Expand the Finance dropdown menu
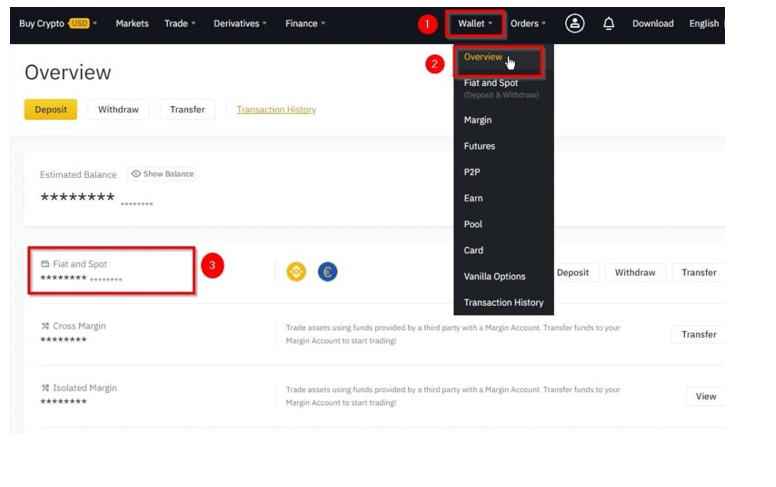776x487 pixels. [305, 23]
